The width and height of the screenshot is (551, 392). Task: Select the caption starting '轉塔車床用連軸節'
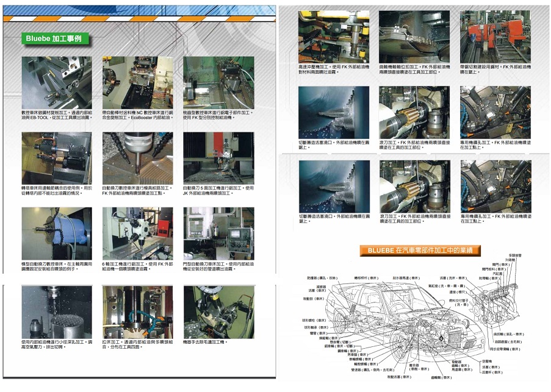(x=57, y=191)
